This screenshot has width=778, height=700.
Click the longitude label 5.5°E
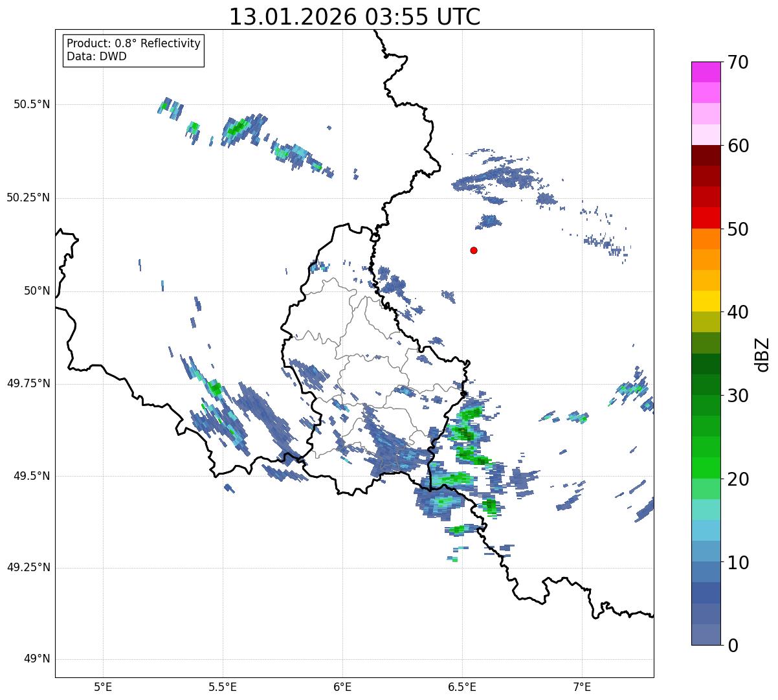click(223, 687)
